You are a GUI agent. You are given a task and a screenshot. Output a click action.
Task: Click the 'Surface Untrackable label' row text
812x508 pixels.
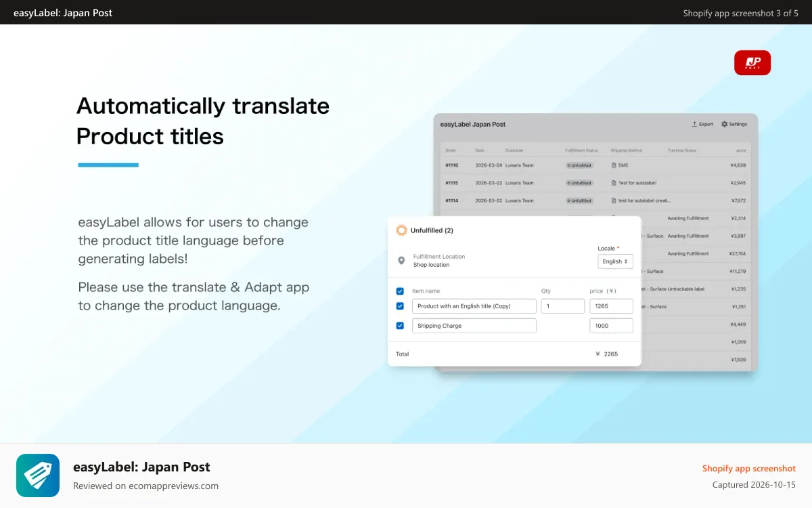pos(673,289)
